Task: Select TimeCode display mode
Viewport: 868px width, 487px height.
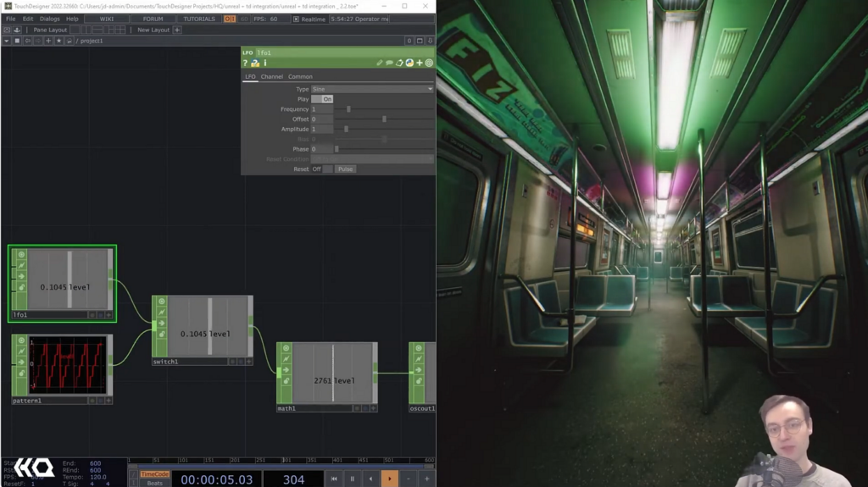Action: pos(154,474)
